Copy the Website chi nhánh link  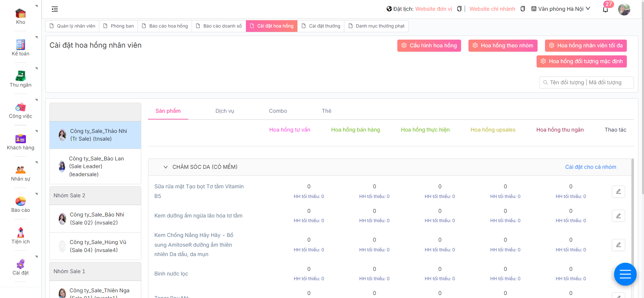[x=523, y=9]
